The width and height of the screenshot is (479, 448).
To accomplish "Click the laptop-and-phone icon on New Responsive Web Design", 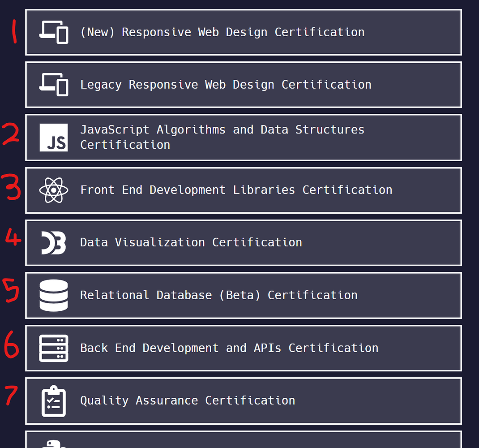I will 53,32.
